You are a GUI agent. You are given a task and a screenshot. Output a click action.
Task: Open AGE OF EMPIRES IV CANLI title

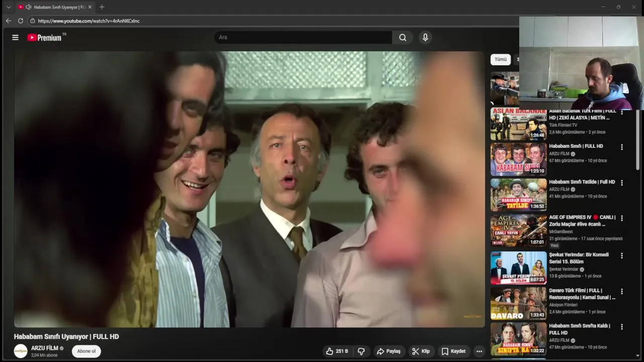click(582, 221)
